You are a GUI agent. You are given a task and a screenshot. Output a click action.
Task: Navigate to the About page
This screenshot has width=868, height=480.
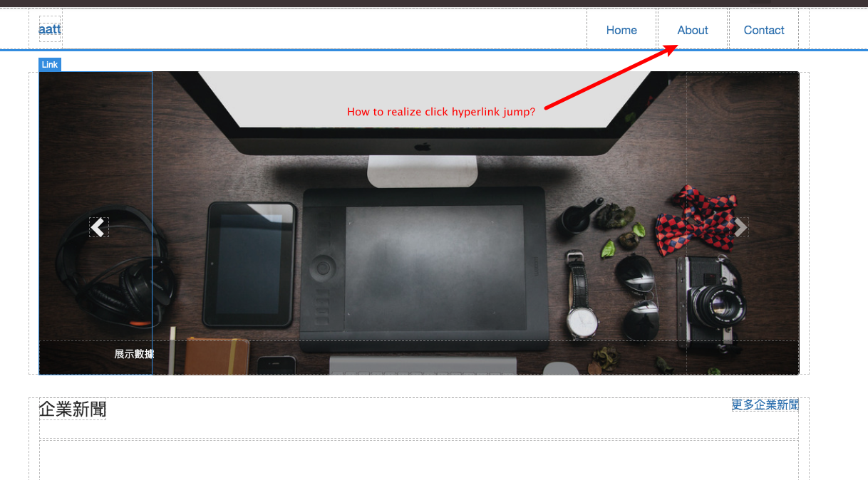(x=692, y=30)
